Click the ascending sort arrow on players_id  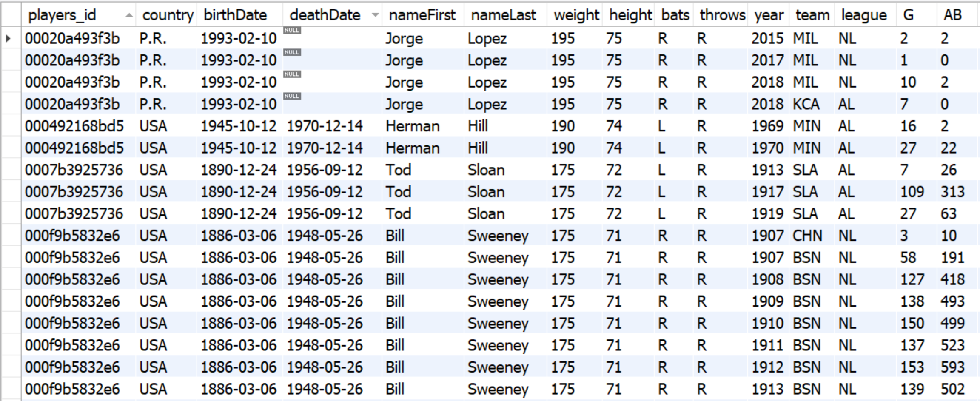coord(129,16)
